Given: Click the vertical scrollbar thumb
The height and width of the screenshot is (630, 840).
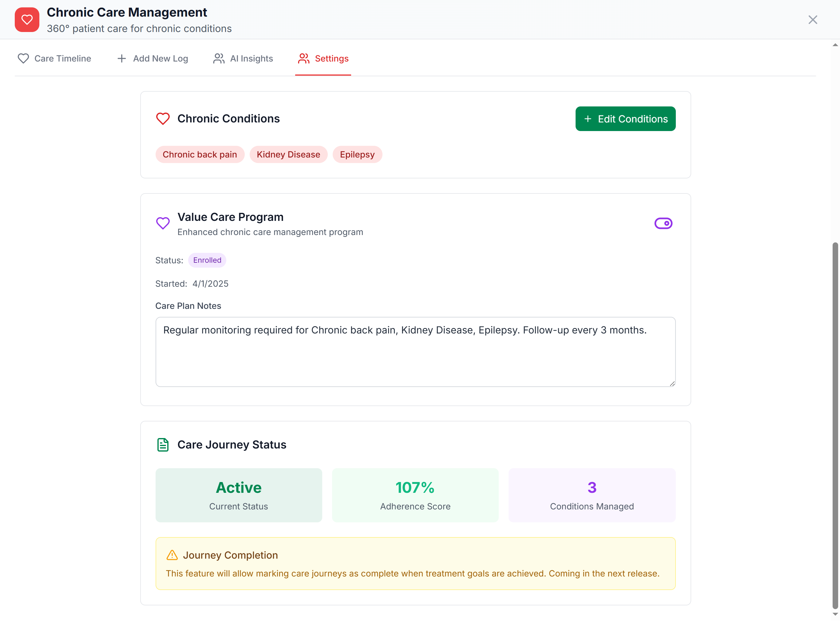Looking at the screenshot, I should [x=835, y=425].
